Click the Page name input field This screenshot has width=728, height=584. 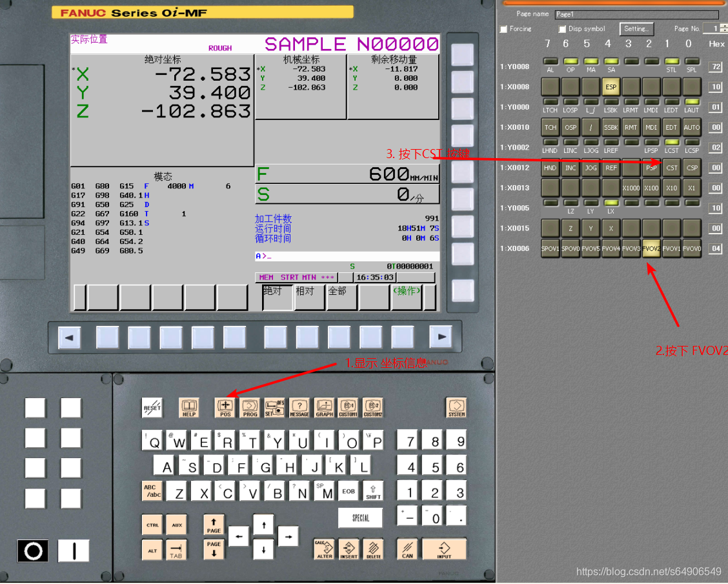coord(636,14)
